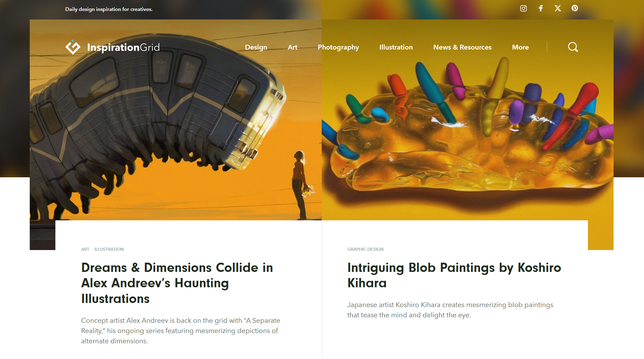This screenshot has width=644, height=359.
Task: Open the Instagram social icon
Action: point(523,9)
